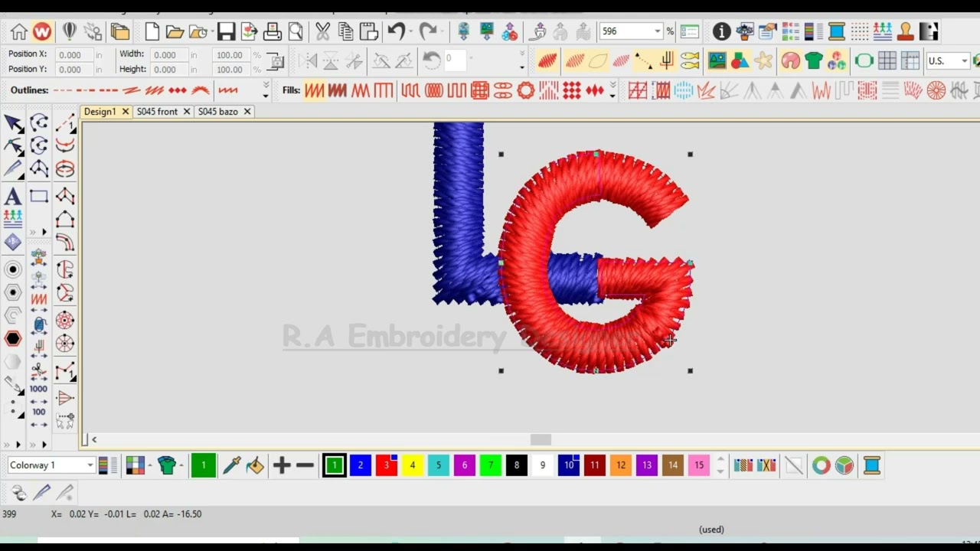Create a new blank design
The width and height of the screenshot is (980, 551).
coord(152,31)
